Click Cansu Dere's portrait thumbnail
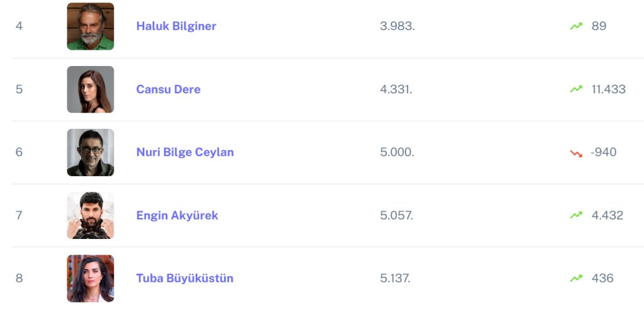The image size is (644, 310). point(91,89)
